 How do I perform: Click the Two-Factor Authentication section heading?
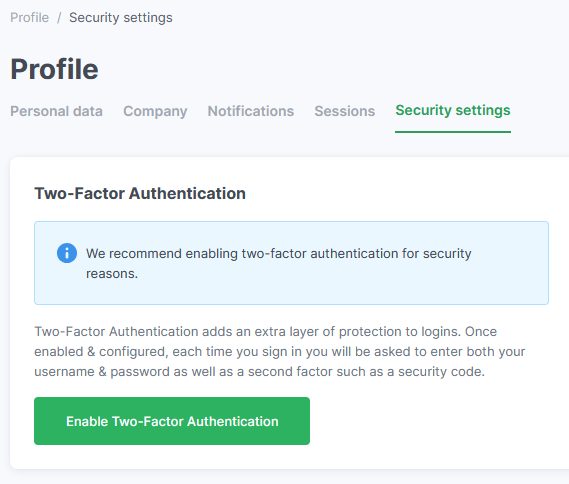pyautogui.click(x=140, y=193)
